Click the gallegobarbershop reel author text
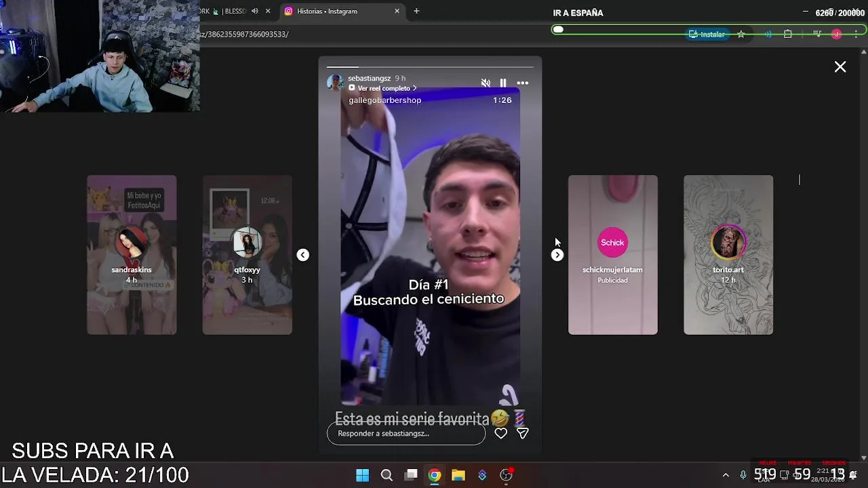Image resolution: width=868 pixels, height=488 pixels. coord(384,100)
